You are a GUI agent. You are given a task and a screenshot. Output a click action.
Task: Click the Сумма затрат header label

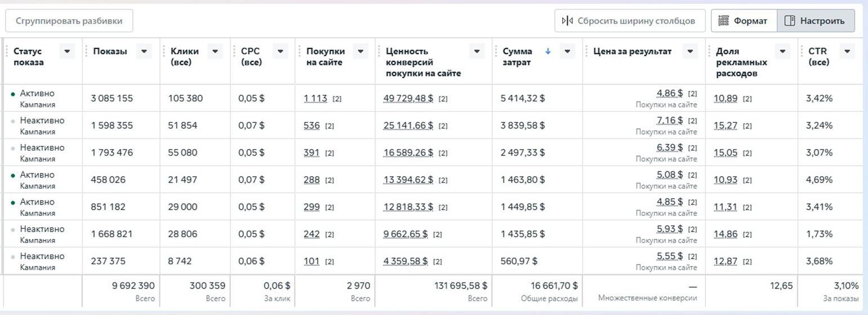(x=517, y=57)
